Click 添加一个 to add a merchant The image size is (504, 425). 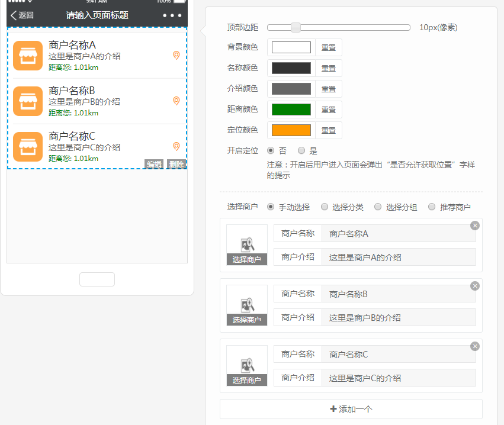point(351,409)
